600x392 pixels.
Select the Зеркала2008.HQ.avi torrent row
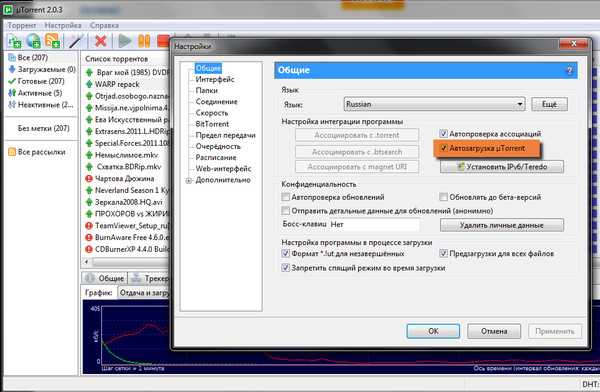click(126, 202)
